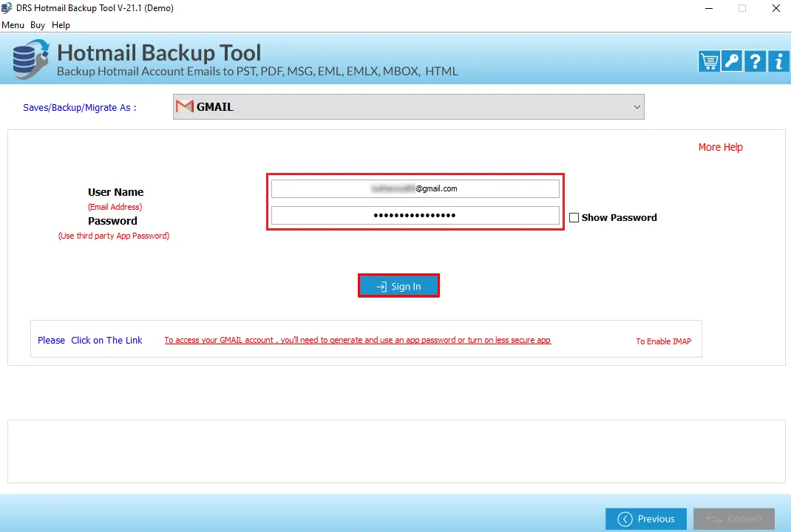This screenshot has width=791, height=532.
Task: Go back with the Previous button
Action: pyautogui.click(x=645, y=519)
